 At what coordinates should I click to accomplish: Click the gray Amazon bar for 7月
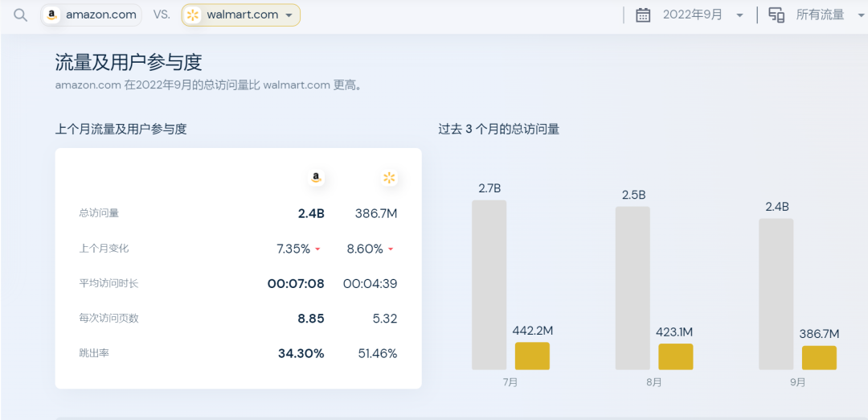(489, 285)
